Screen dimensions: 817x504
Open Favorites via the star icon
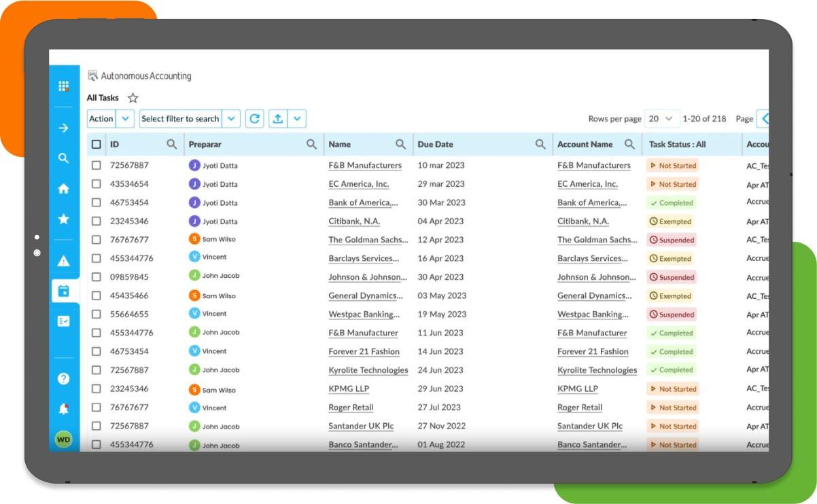click(x=64, y=219)
